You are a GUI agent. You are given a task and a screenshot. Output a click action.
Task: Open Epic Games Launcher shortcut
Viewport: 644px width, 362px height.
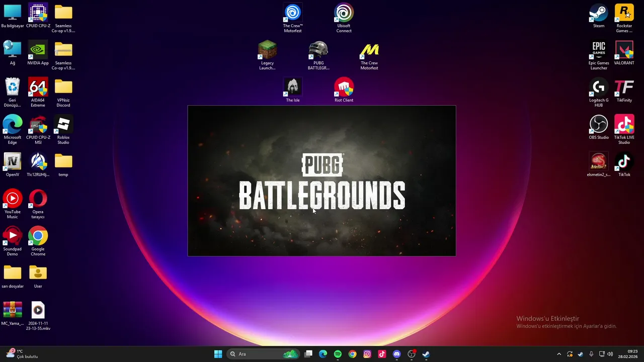click(599, 56)
